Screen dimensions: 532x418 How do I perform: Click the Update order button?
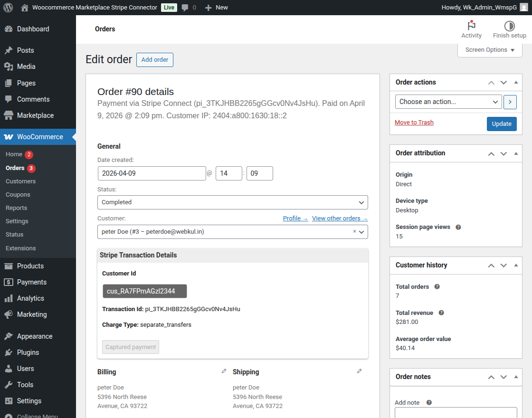501,124
